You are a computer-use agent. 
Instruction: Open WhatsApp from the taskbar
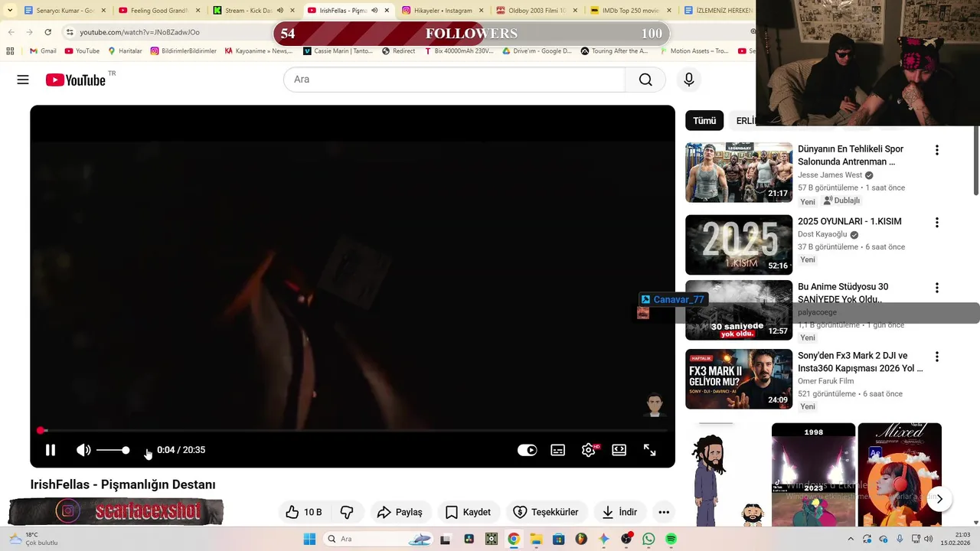pyautogui.click(x=648, y=539)
